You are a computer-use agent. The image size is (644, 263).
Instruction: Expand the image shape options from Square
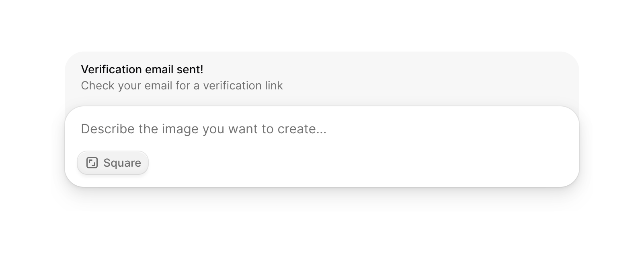coord(113,163)
